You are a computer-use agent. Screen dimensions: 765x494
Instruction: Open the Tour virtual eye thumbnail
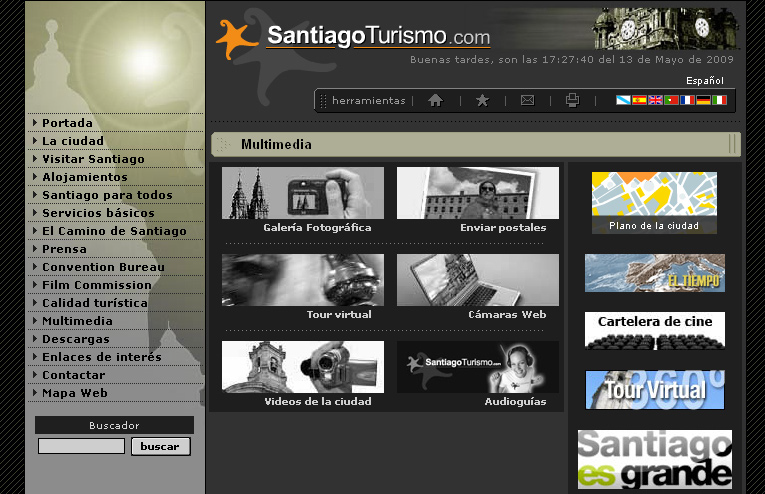[303, 280]
